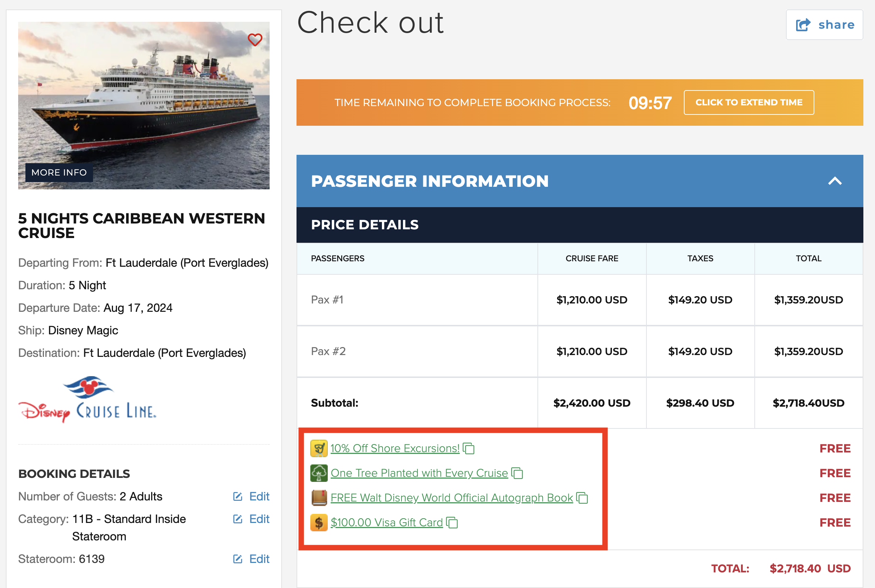Click the share button label

coord(836,25)
